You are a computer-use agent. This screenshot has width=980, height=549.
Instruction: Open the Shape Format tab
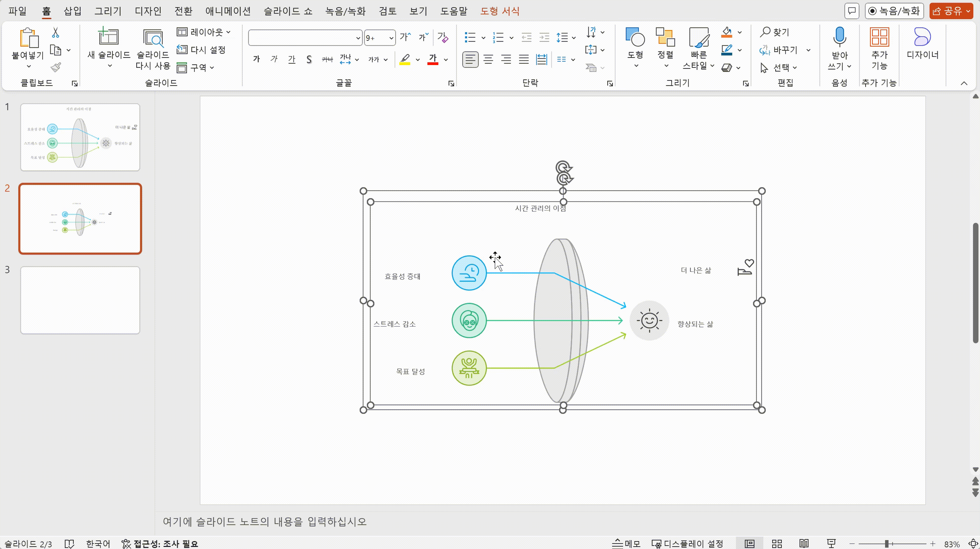click(x=499, y=11)
